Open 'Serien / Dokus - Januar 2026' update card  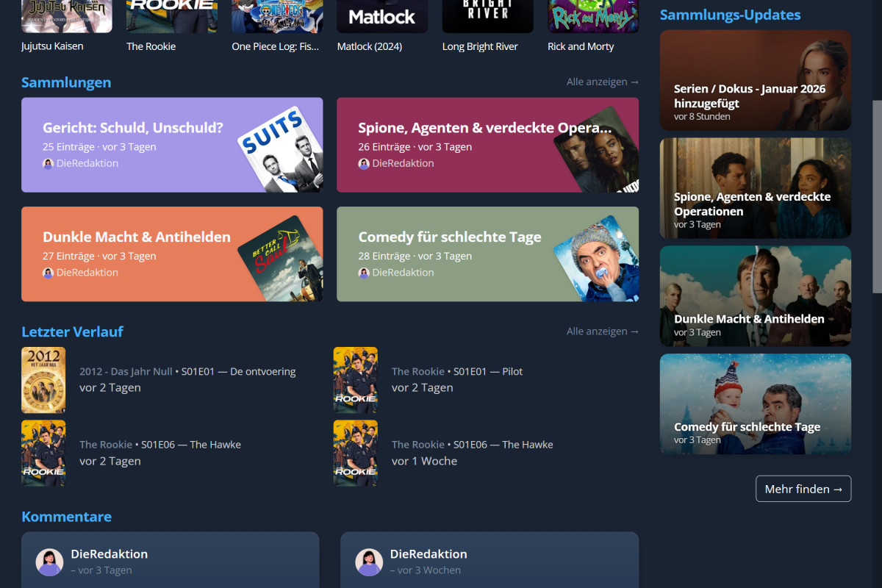[x=755, y=79]
